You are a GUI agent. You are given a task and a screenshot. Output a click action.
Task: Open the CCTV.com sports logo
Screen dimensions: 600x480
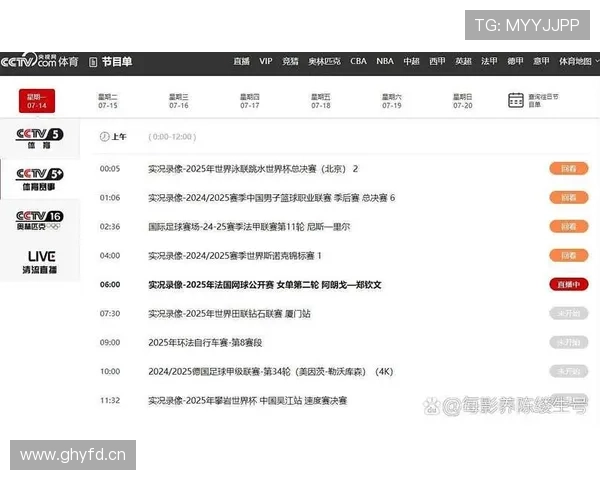point(39,60)
